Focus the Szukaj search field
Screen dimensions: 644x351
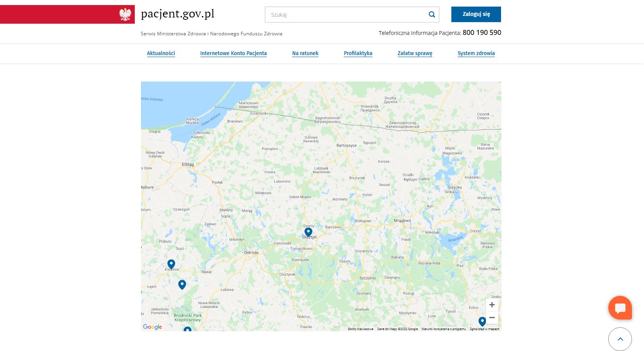coord(352,14)
